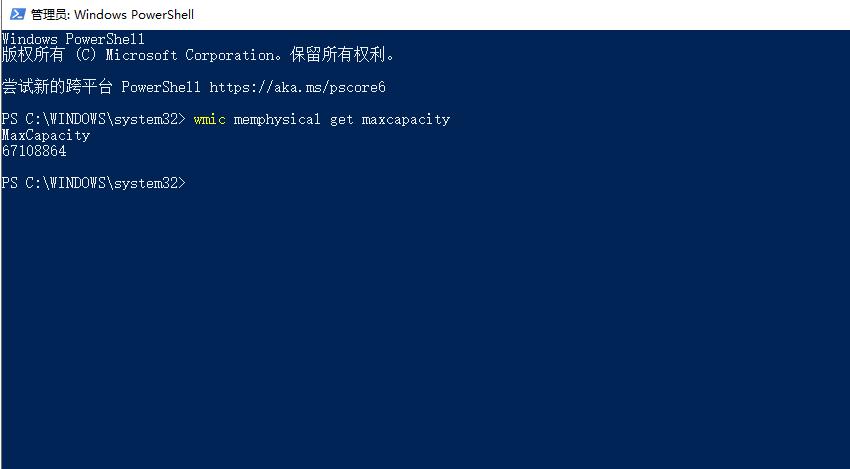Click the "尝试新的跨平台" text
The height and width of the screenshot is (469, 850).
pos(56,87)
